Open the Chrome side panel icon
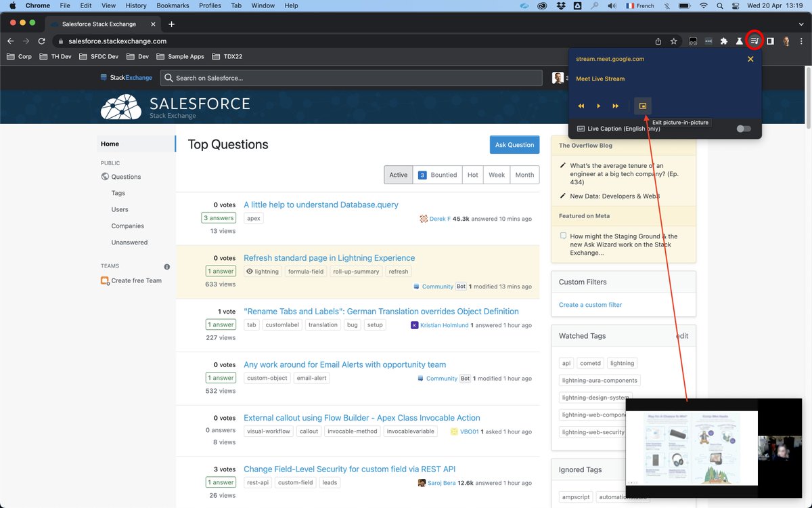The width and height of the screenshot is (812, 508). pos(770,41)
